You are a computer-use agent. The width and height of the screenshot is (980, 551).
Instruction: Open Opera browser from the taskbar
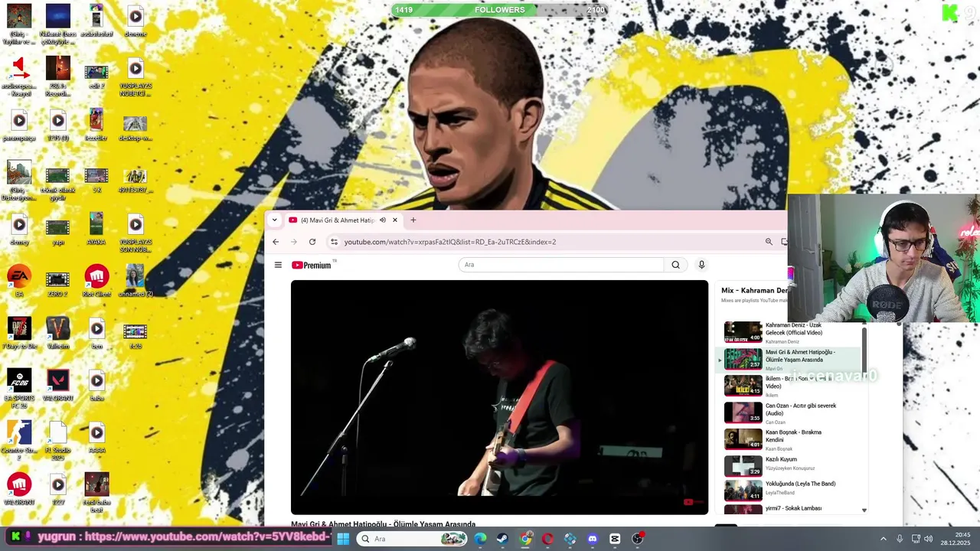point(547,539)
